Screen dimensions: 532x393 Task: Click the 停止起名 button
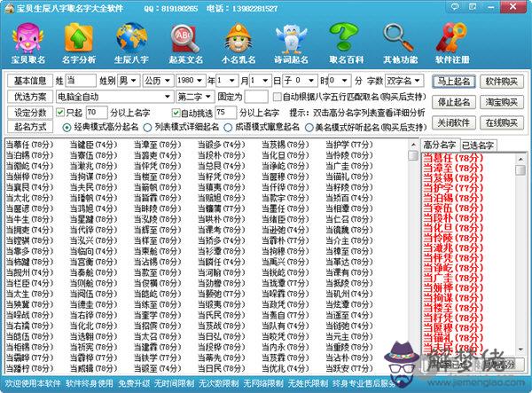454,101
